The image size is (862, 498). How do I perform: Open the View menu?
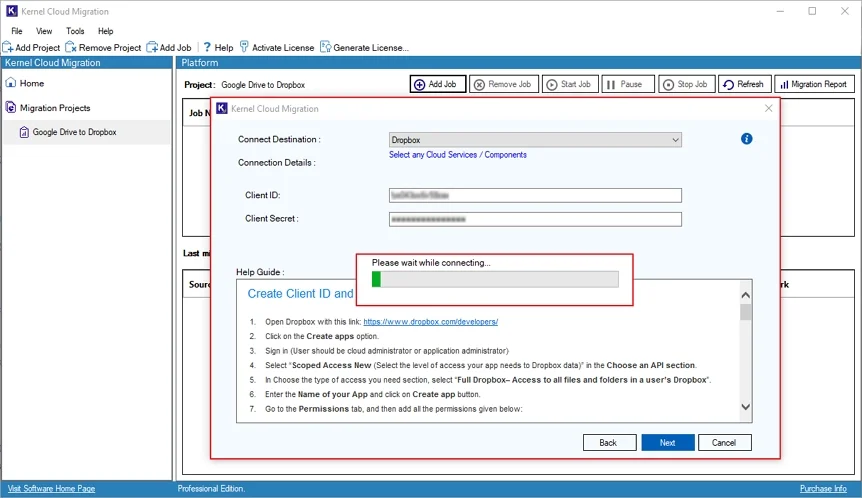44,31
